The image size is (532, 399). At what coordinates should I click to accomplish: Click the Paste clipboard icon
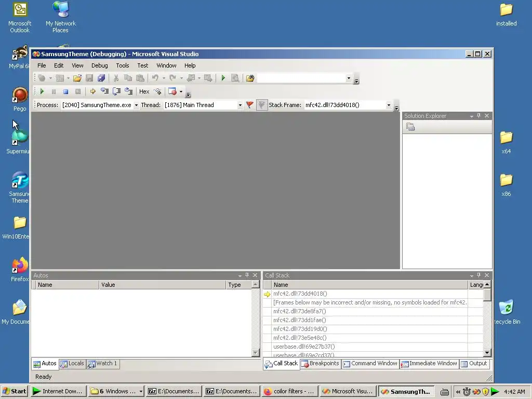(140, 78)
